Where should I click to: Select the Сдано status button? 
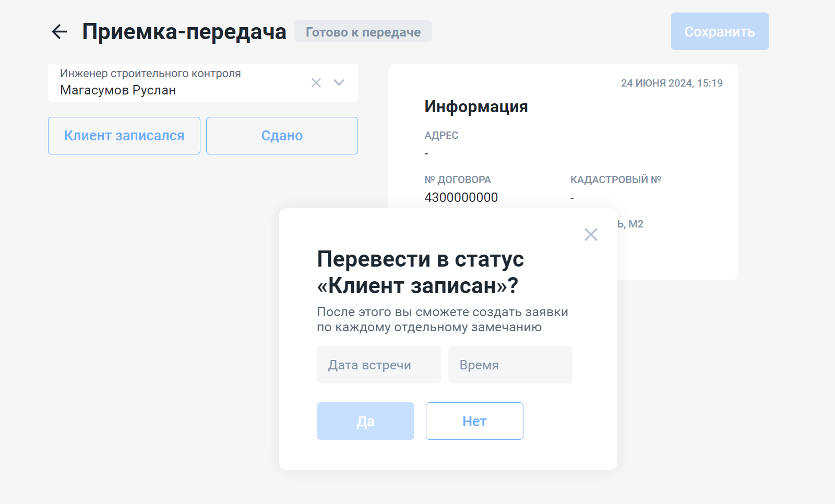tap(282, 136)
